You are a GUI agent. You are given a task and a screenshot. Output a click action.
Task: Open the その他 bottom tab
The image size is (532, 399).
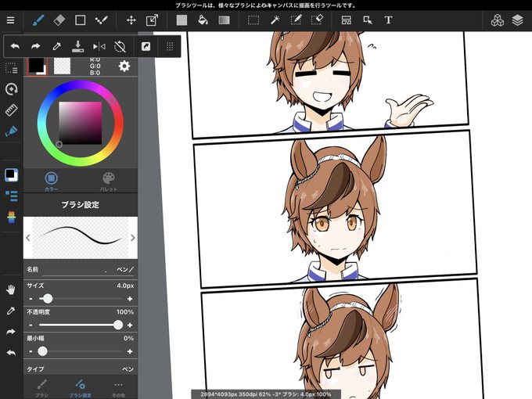click(x=118, y=389)
